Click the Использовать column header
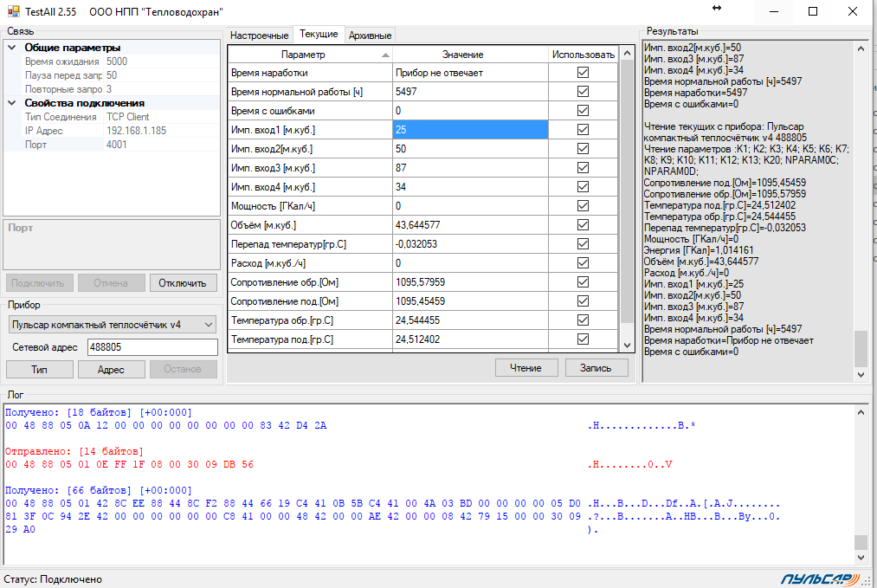 tap(584, 55)
